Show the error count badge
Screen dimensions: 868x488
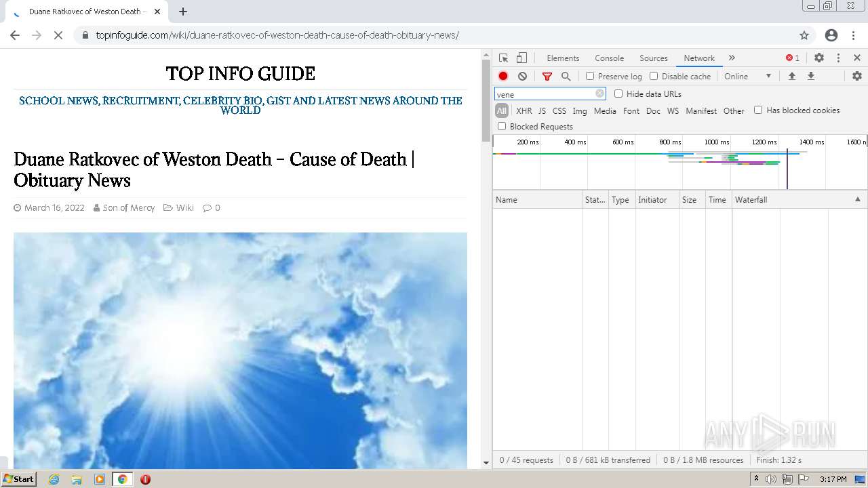point(793,58)
